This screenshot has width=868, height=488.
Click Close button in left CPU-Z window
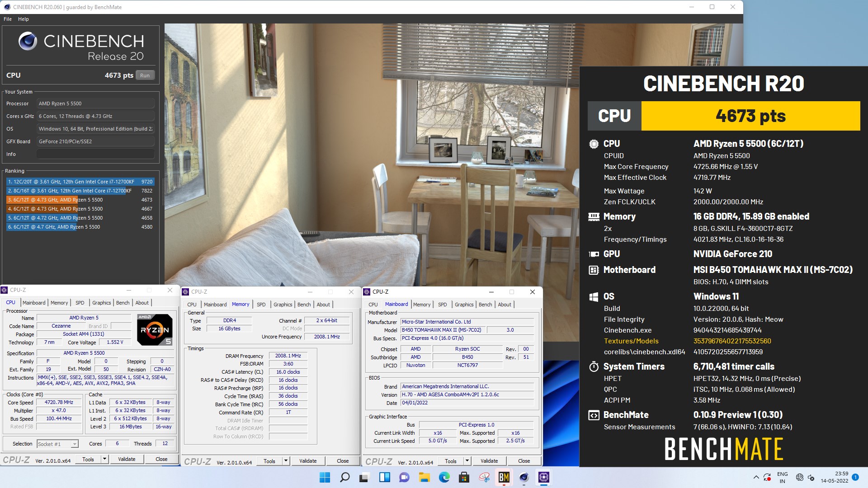(161, 459)
